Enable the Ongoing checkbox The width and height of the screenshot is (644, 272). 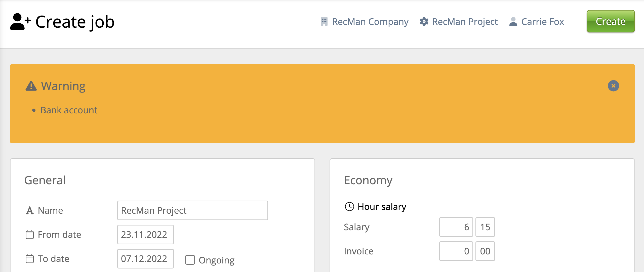[190, 260]
